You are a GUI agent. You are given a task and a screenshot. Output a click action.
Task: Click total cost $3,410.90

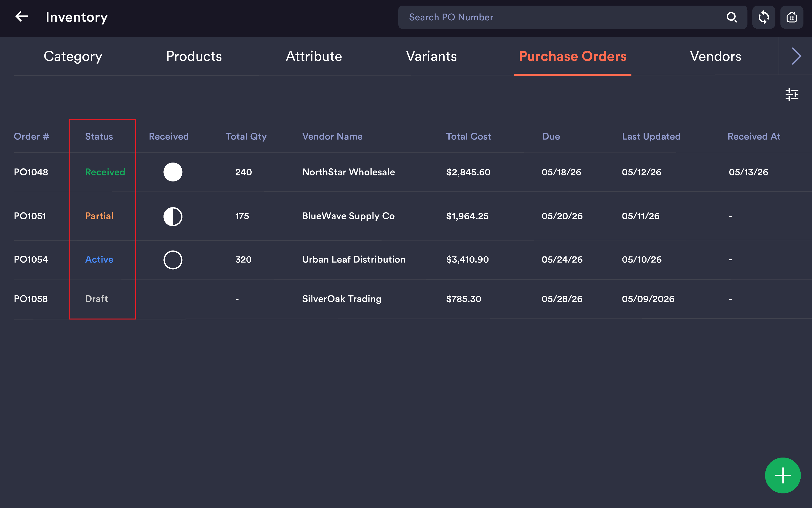tap(467, 259)
